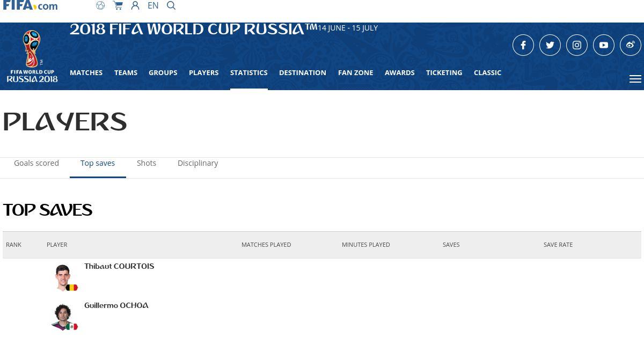Go to Groups menu
Image resolution: width=644 pixels, height=338 pixels.
163,72
